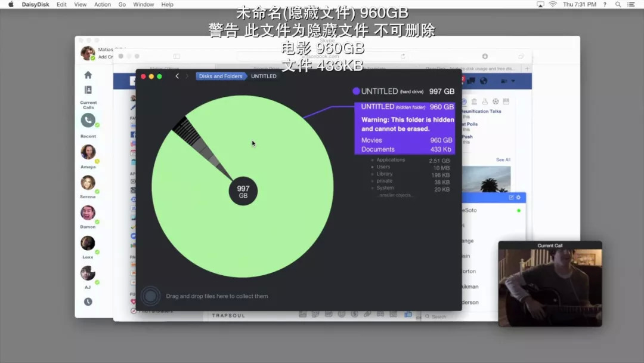Image resolution: width=644 pixels, height=363 pixels.
Task: Select the Disks and Folders breadcrumb
Action: tap(221, 76)
